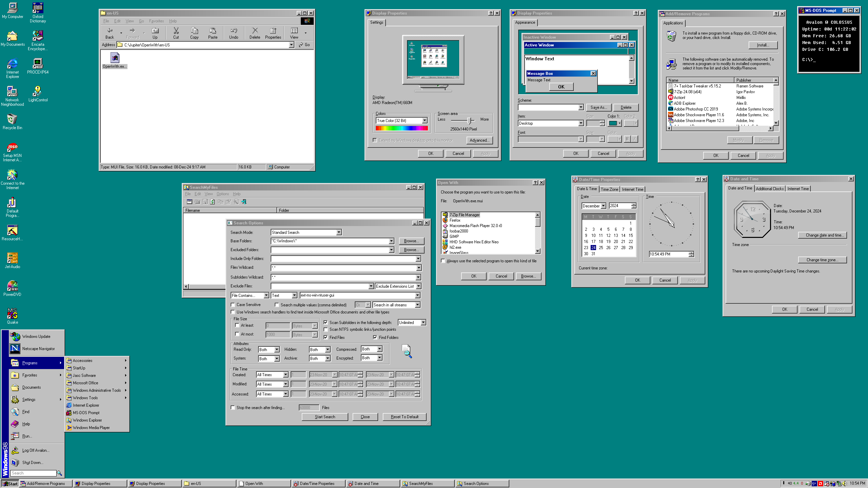The width and height of the screenshot is (868, 488).
Task: Toggle Search multiple values (comma delimited) checkbox
Action: (277, 305)
